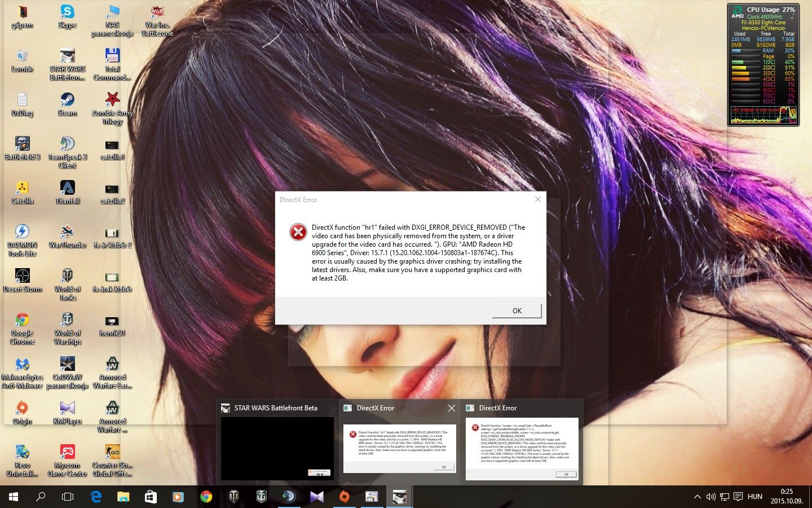Open the Total Commander shortcut
This screenshot has height=508, width=812.
[x=112, y=64]
